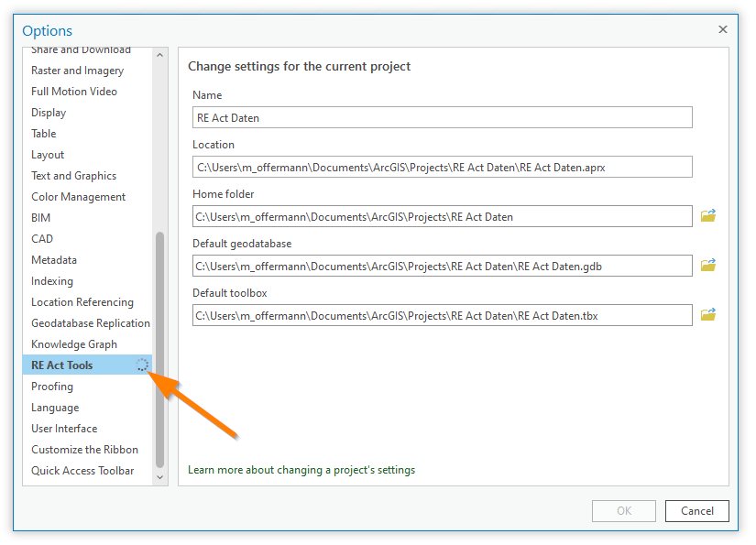Open the Proofing options page

[x=52, y=387]
